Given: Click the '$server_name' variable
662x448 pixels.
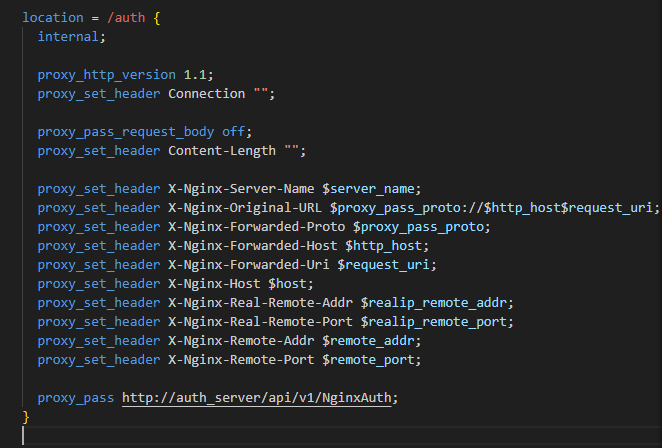Looking at the screenshot, I should [368, 189].
